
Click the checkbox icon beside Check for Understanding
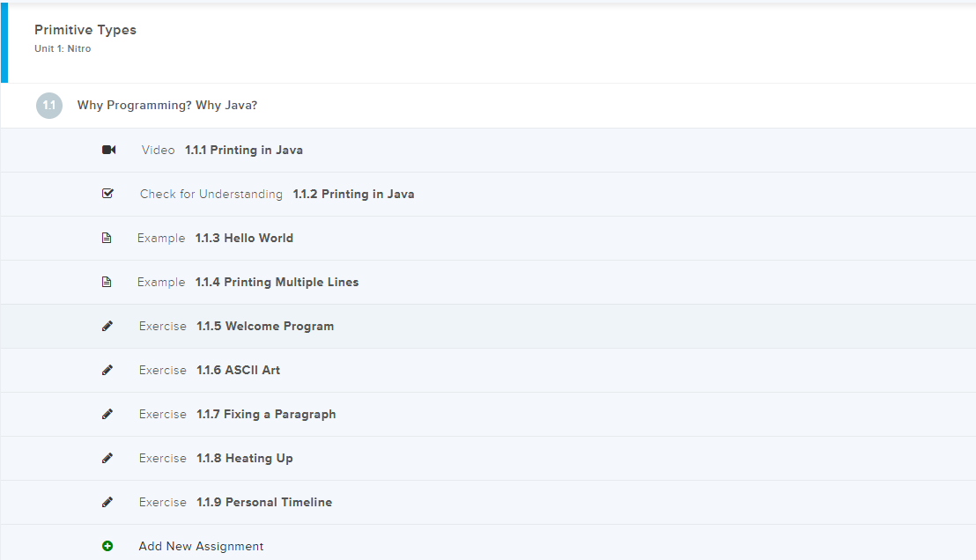[107, 194]
